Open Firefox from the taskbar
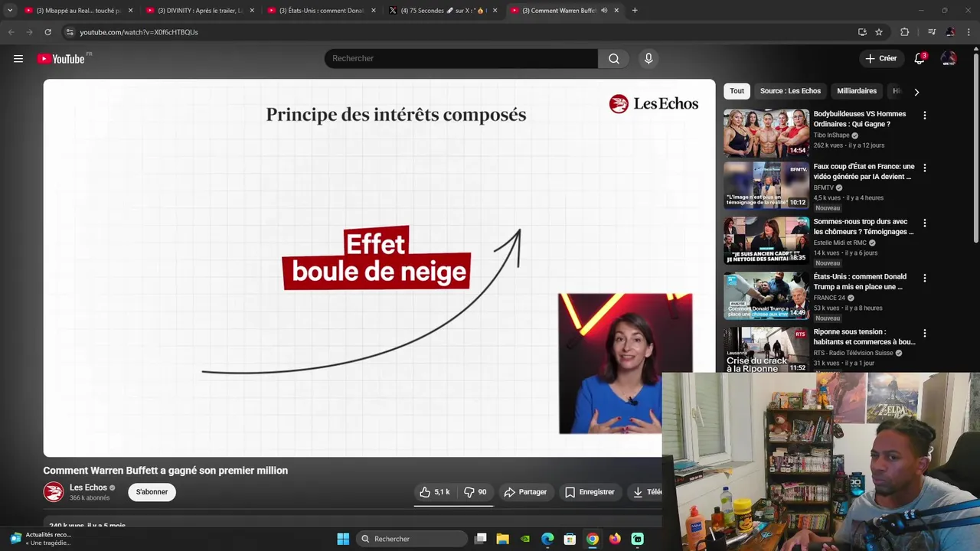980x551 pixels. (x=615, y=539)
